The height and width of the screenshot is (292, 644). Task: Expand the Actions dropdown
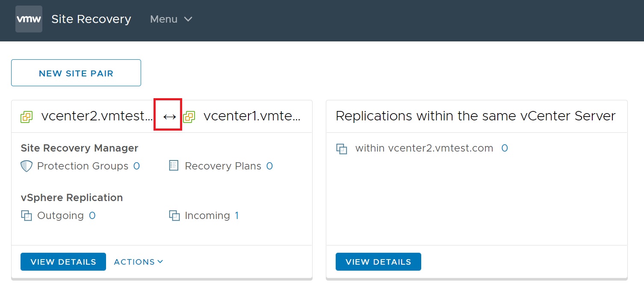139,262
